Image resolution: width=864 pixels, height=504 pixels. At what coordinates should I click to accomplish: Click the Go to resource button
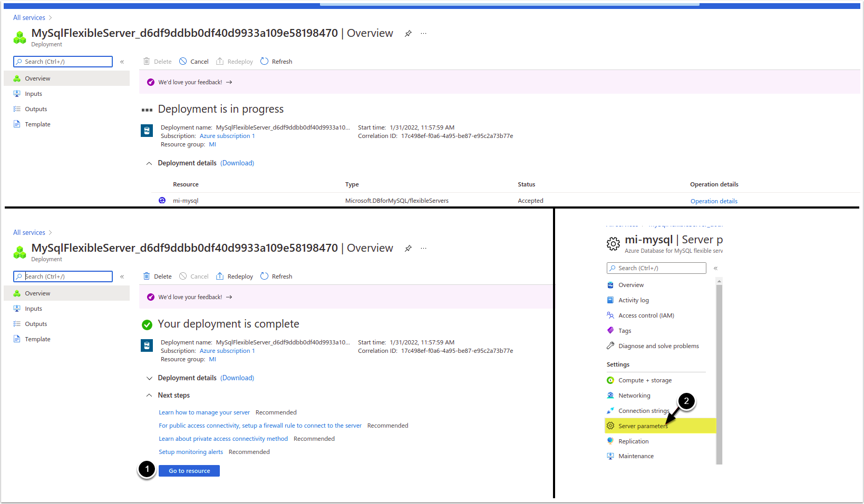(189, 471)
